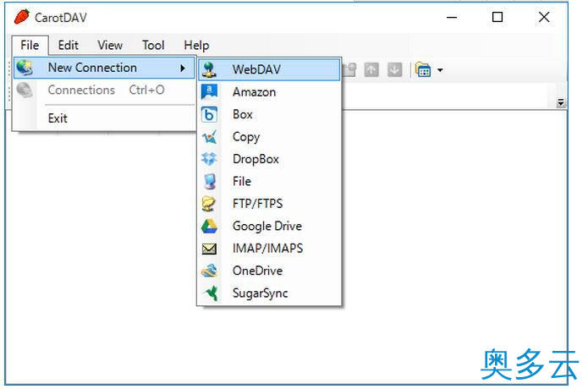Open the view style dropdown arrow
588x389 pixels.
click(x=440, y=70)
